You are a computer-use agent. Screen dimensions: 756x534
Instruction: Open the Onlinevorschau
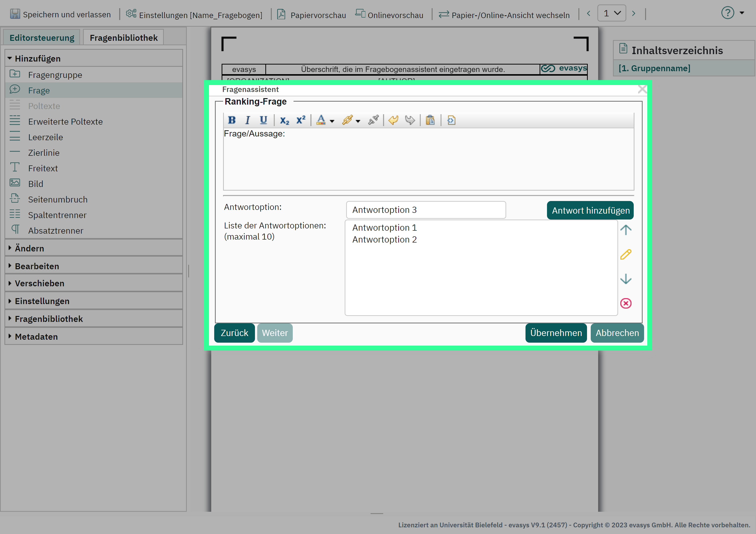[389, 14]
